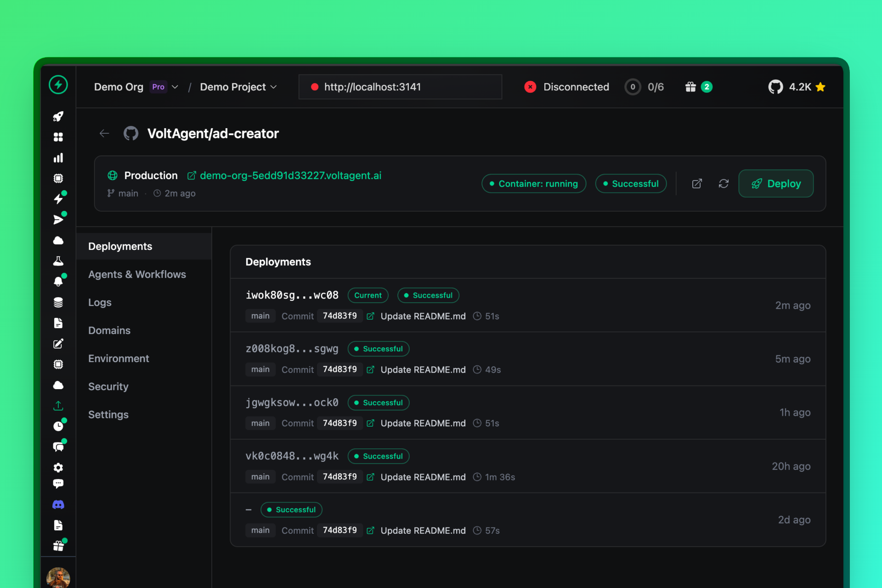Expand the Demo Org dropdown
Viewport: 882px width, 588px height.
[x=175, y=86]
